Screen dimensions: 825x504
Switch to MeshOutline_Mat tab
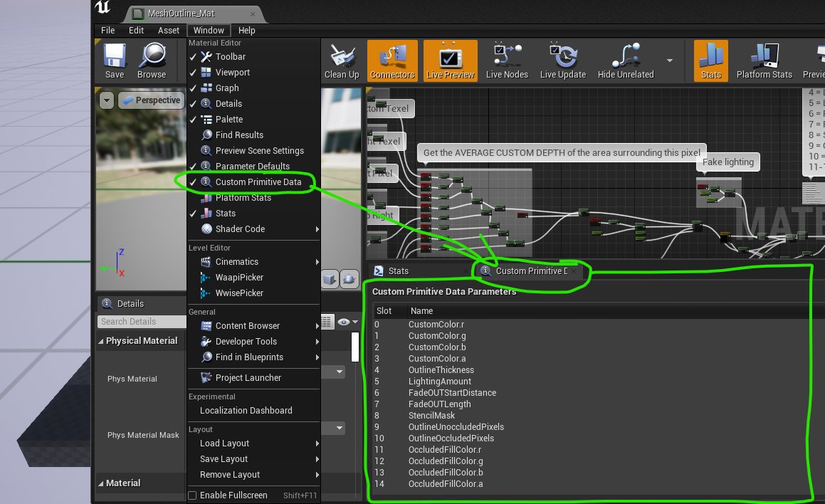(192, 14)
